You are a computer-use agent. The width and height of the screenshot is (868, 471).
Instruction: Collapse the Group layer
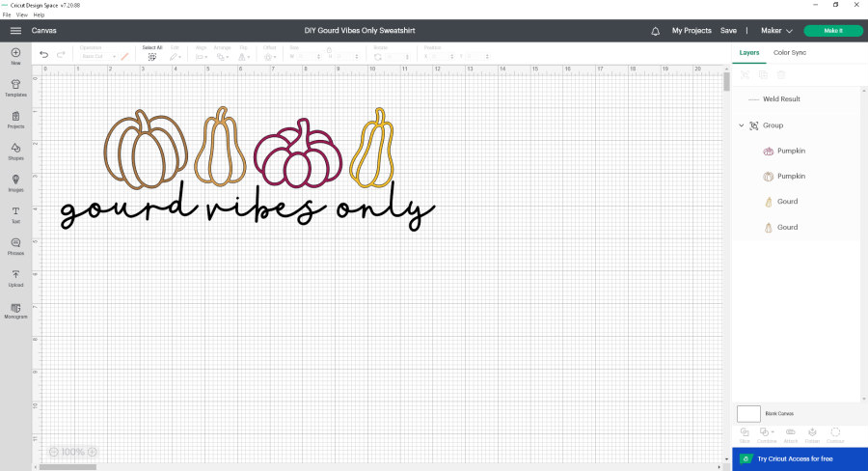(741, 125)
